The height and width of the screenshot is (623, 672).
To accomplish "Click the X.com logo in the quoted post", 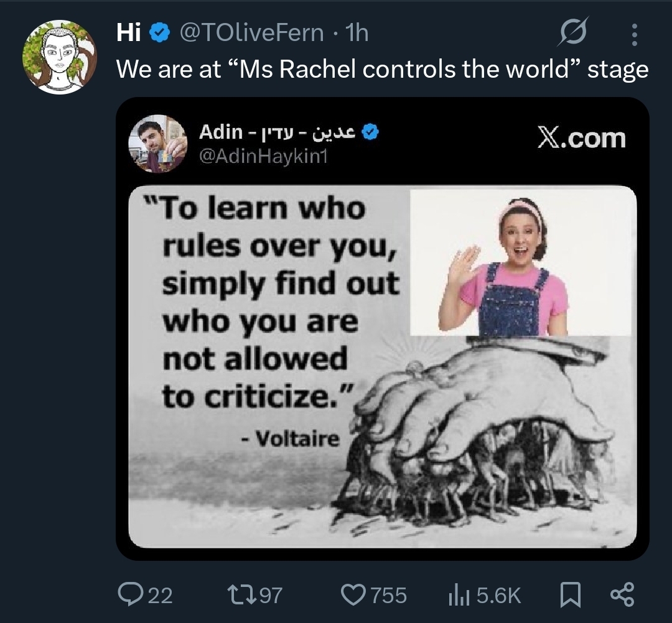I will [581, 137].
